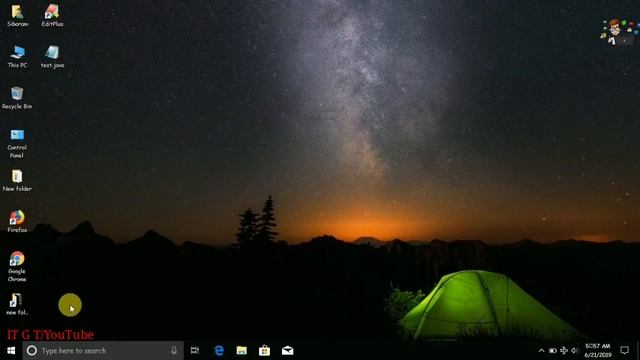Open the Windows Start menu
Viewport: 640px width, 360px height.
tap(11, 351)
